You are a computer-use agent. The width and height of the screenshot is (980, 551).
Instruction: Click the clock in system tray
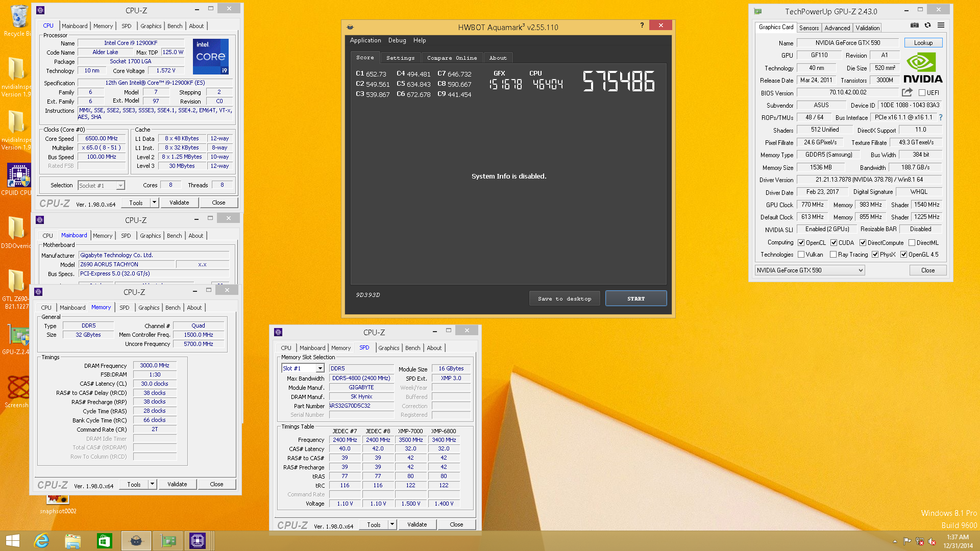point(958,541)
